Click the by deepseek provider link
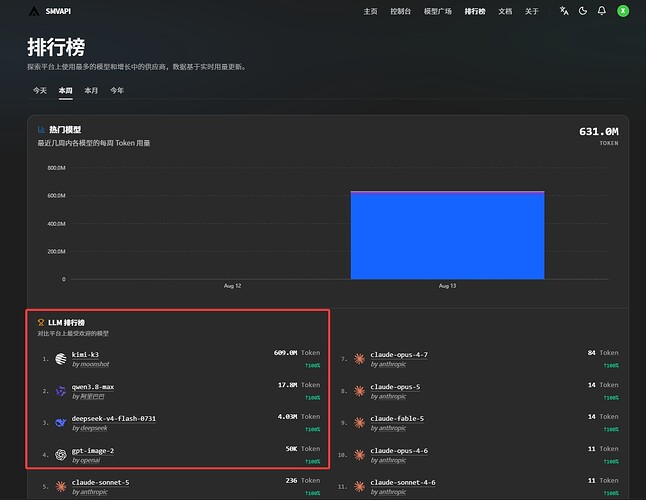The image size is (646, 500). tap(90, 428)
